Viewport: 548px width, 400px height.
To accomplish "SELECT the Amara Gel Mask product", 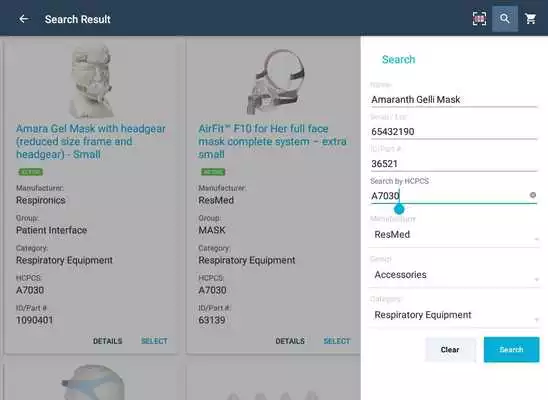I will coord(154,341).
